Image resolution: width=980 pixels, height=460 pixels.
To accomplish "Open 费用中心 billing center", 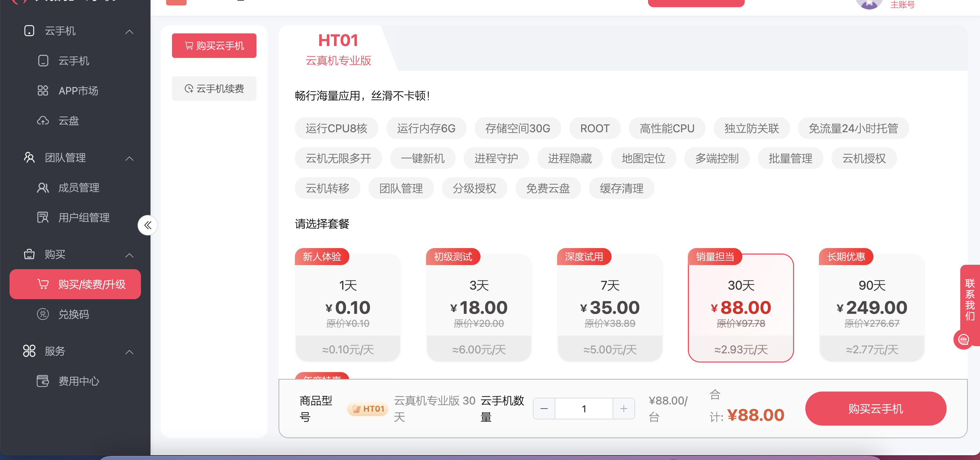I will tap(78, 381).
